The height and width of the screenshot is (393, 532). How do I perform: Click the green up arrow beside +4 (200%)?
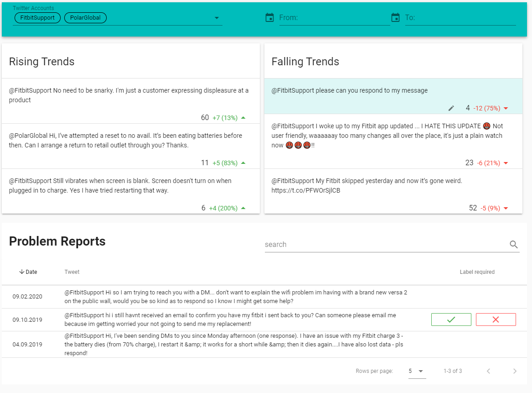(x=243, y=208)
